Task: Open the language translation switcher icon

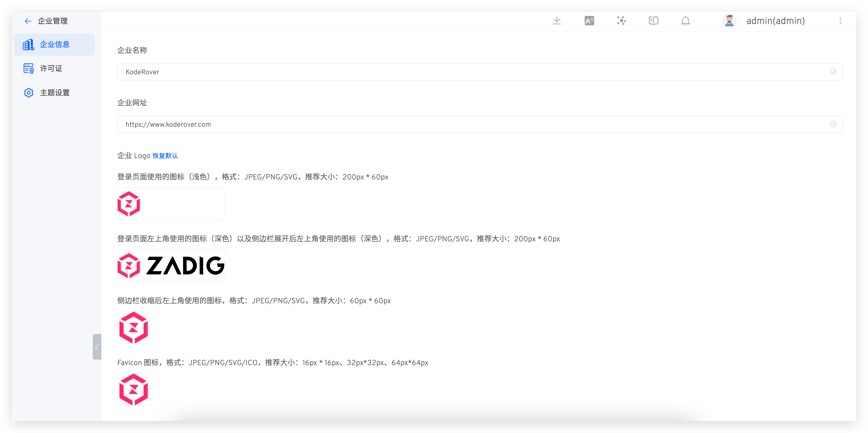Action: pos(589,21)
